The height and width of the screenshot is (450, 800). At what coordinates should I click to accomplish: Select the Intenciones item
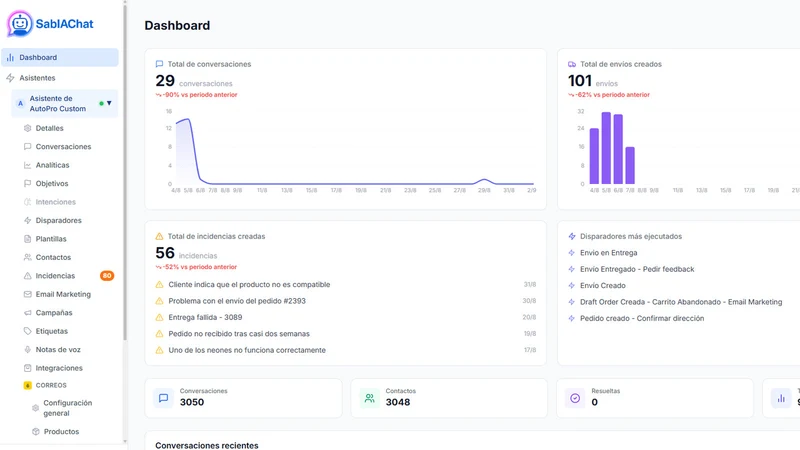55,202
